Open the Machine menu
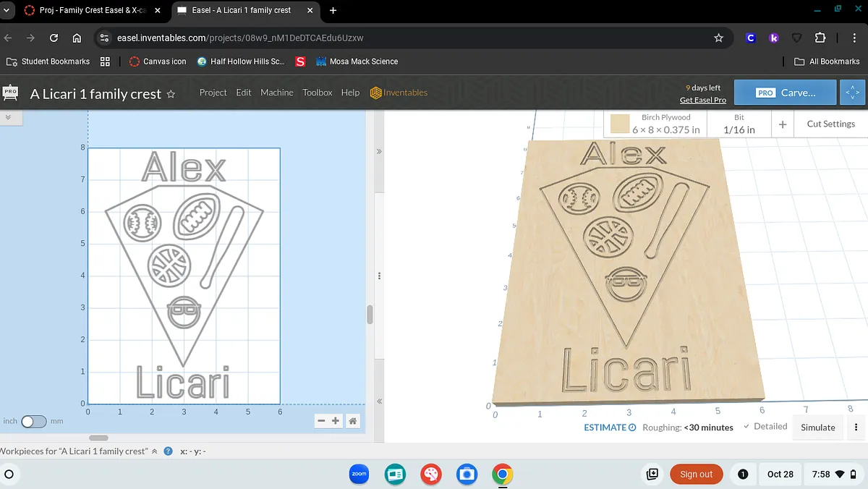The height and width of the screenshot is (489, 868). (x=276, y=93)
